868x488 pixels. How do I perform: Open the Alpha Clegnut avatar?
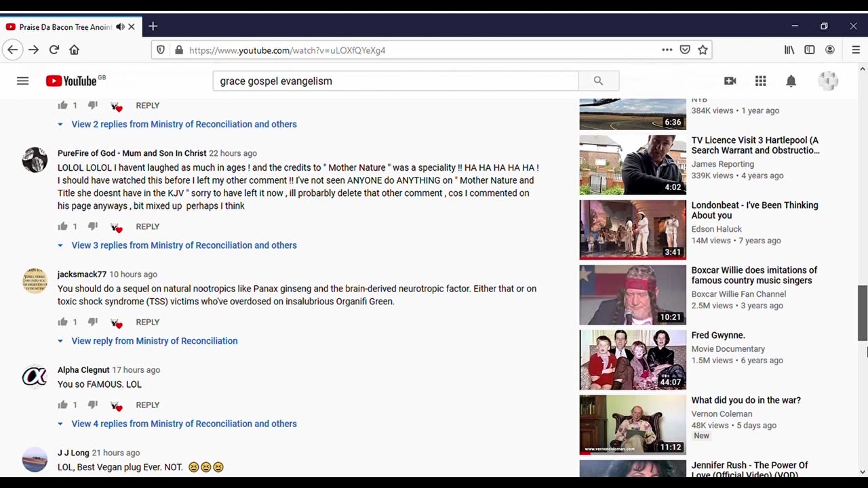click(35, 377)
